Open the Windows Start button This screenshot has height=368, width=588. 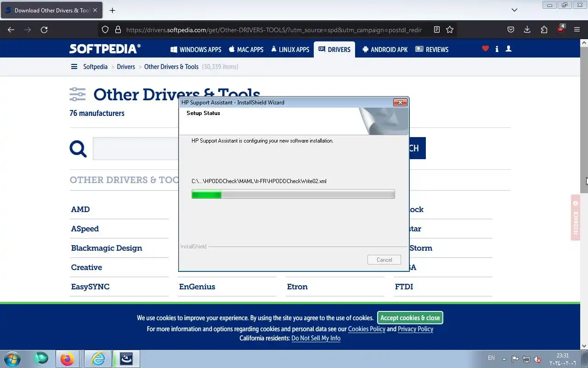pos(12,358)
